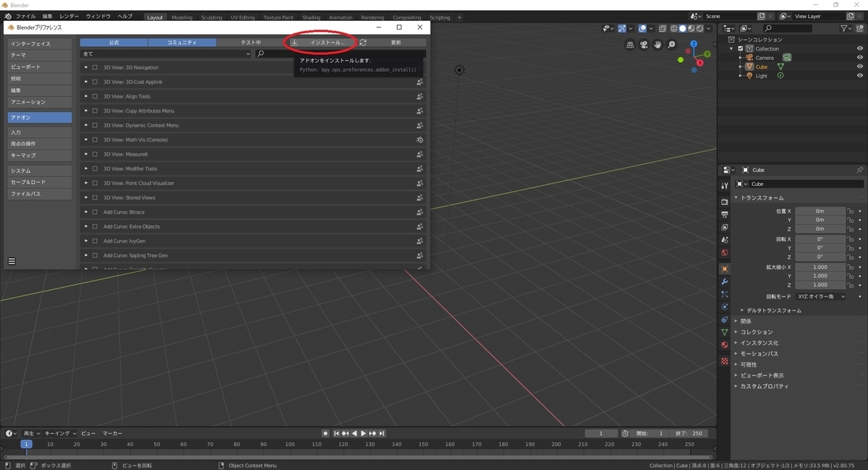Open the ファイル menu

pos(25,16)
